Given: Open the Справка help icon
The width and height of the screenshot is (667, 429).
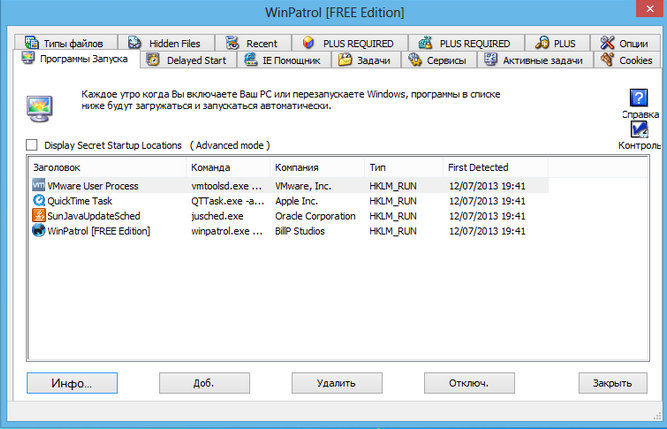Looking at the screenshot, I should (x=638, y=97).
